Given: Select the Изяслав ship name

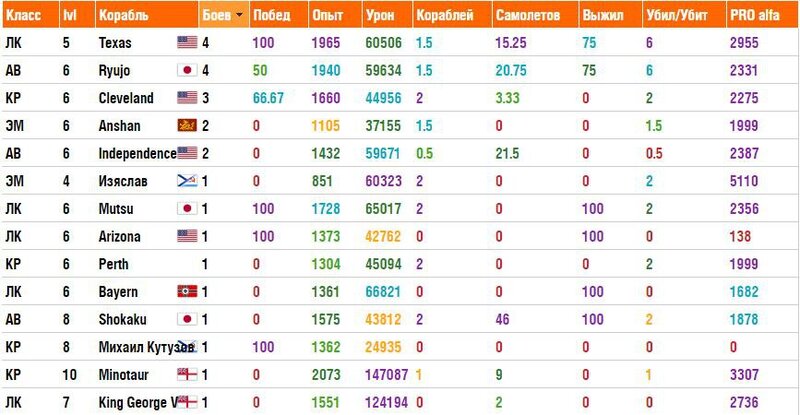Looking at the screenshot, I should tap(123, 181).
